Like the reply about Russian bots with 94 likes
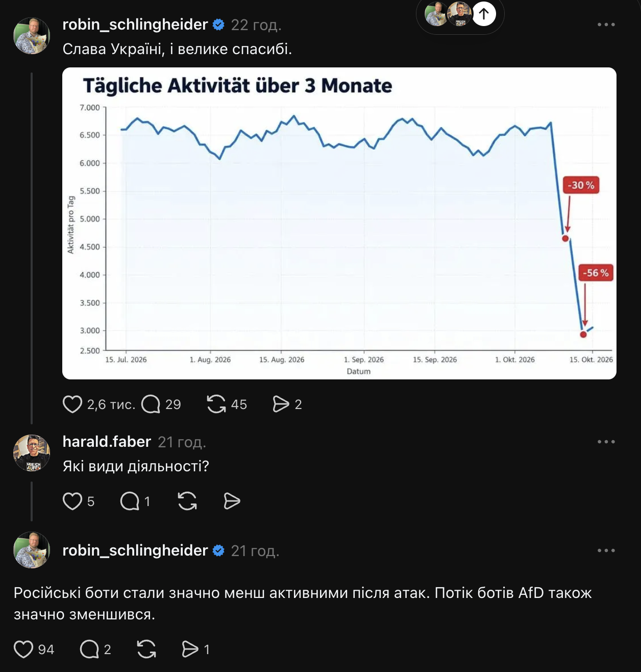This screenshot has width=641, height=672. (23, 650)
